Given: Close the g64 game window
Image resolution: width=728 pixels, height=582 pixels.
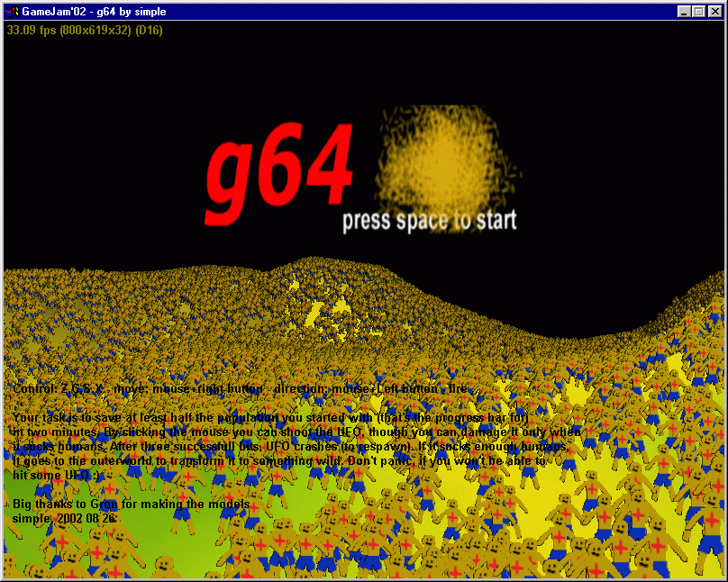Looking at the screenshot, I should 714,12.
